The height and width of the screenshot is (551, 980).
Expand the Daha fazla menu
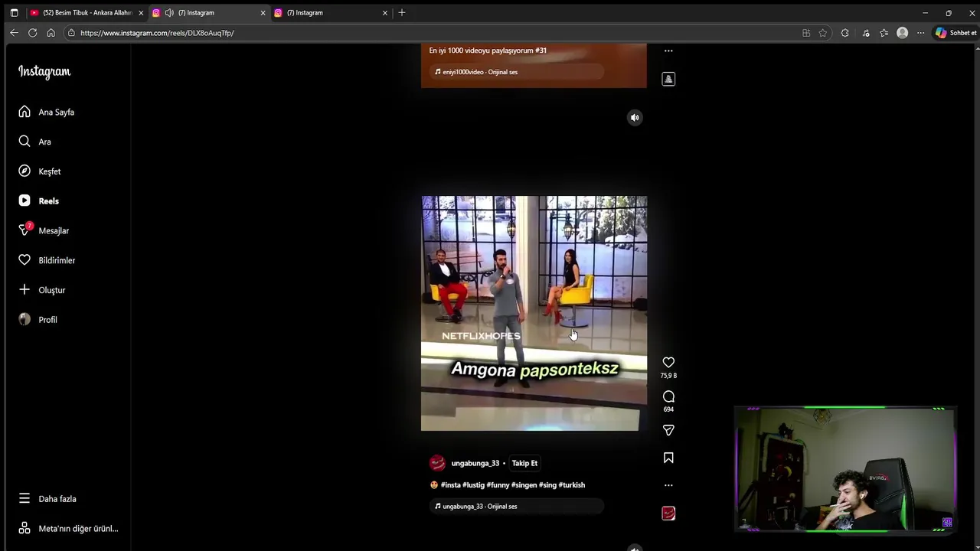47,499
